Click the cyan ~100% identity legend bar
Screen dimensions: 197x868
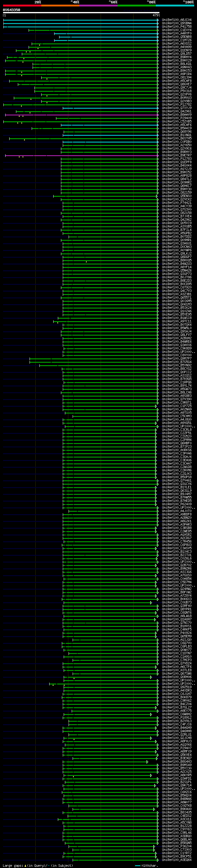point(175,6)
